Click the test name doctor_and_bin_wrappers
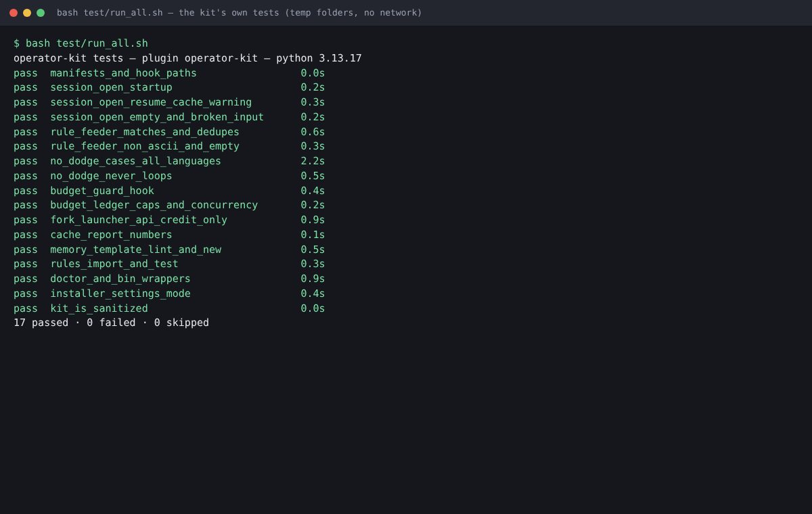Image resolution: width=812 pixels, height=514 pixels. [x=120, y=279]
